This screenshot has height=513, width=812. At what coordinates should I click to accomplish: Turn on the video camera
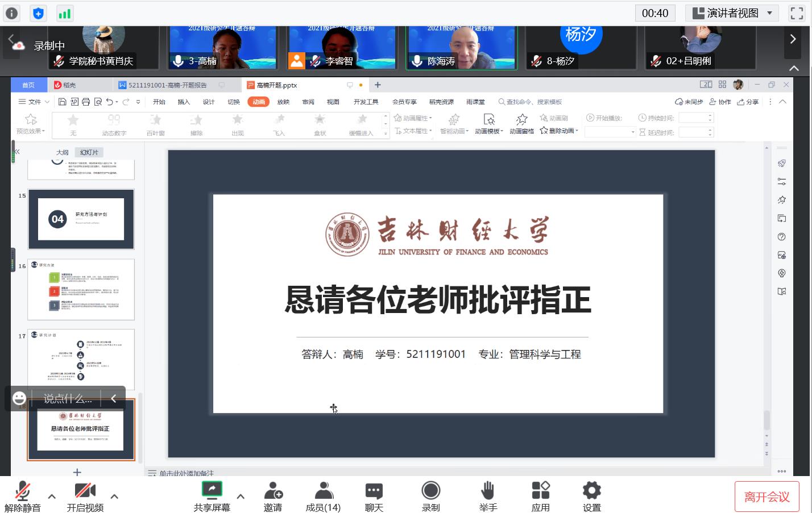point(85,490)
